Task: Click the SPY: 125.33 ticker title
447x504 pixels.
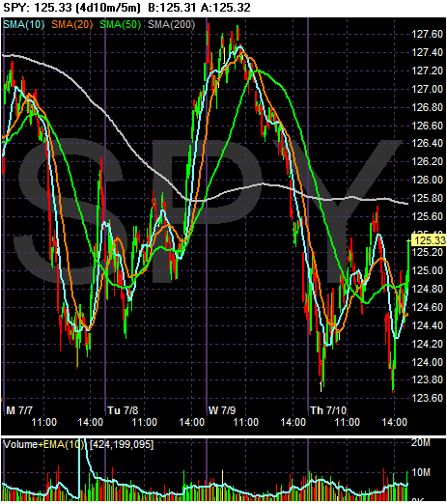Action: point(38,8)
